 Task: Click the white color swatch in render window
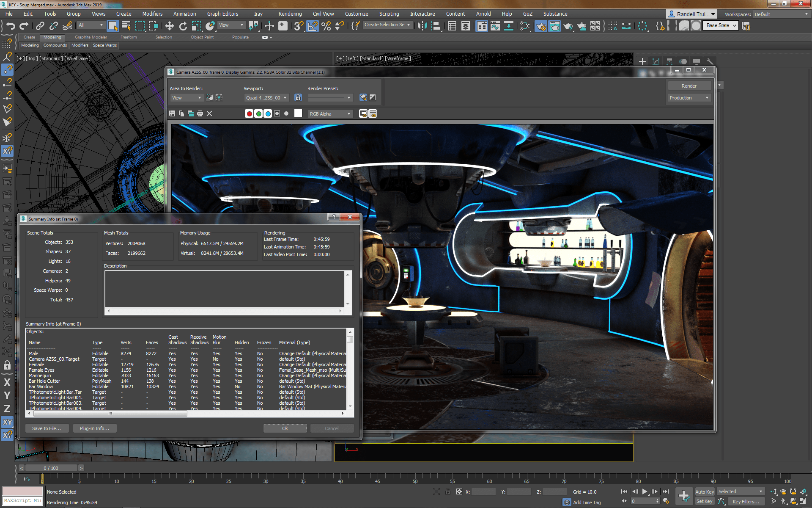coord(298,113)
